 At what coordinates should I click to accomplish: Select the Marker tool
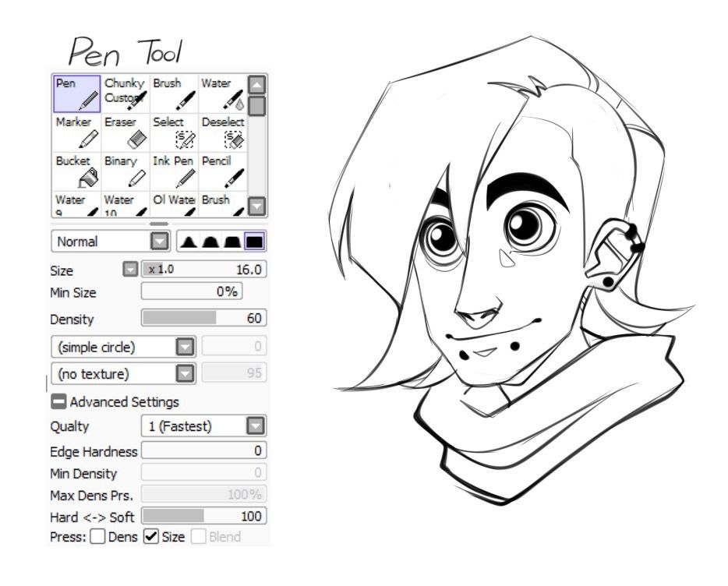click(76, 132)
